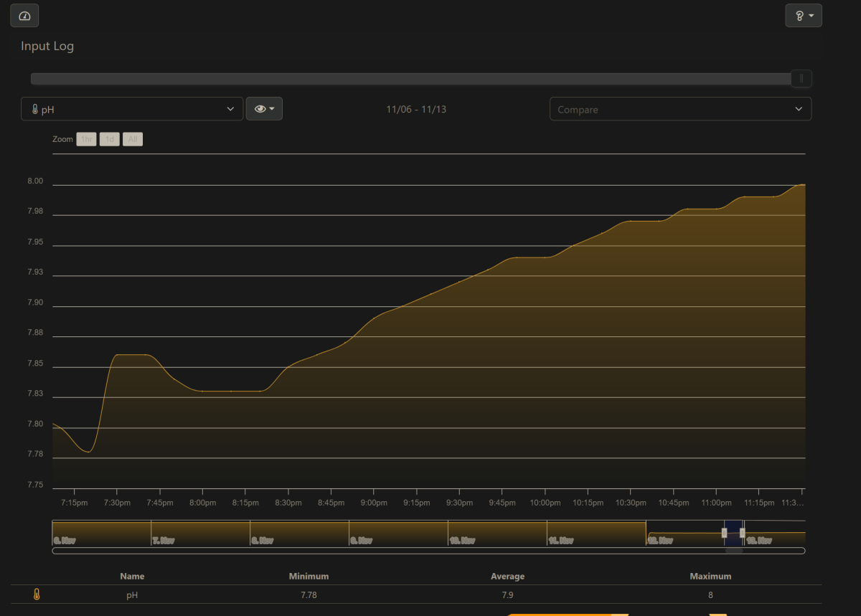Click the Average column header
Viewport: 861px width, 616px height.
[x=507, y=576]
